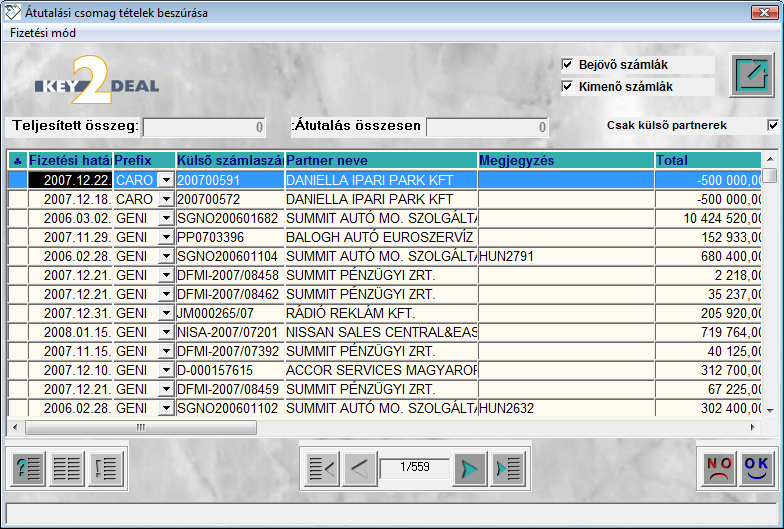The width and height of the screenshot is (784, 529).
Task: Go to previous record arrow
Action: 360,469
